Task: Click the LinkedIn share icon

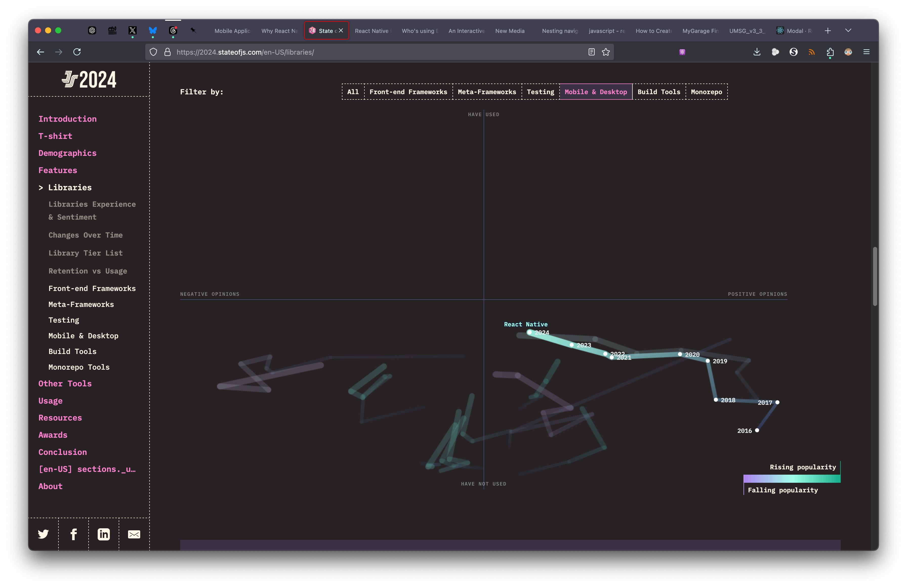Action: click(103, 534)
